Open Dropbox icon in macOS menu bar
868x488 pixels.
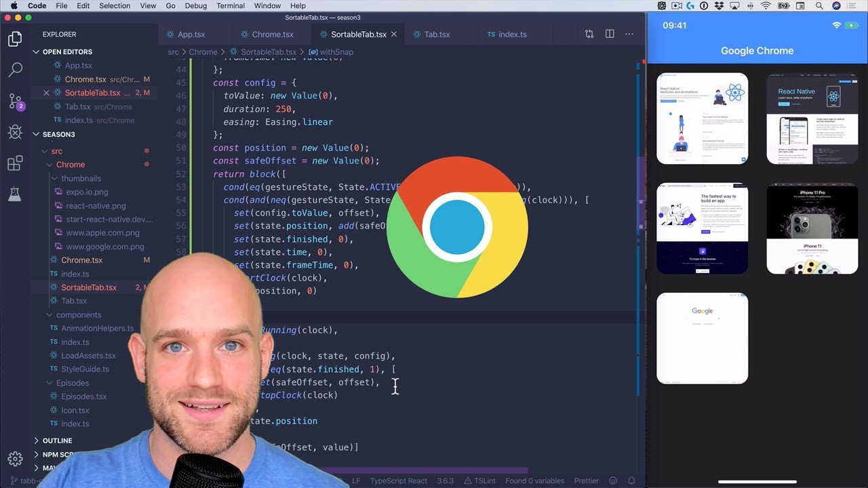[720, 5]
